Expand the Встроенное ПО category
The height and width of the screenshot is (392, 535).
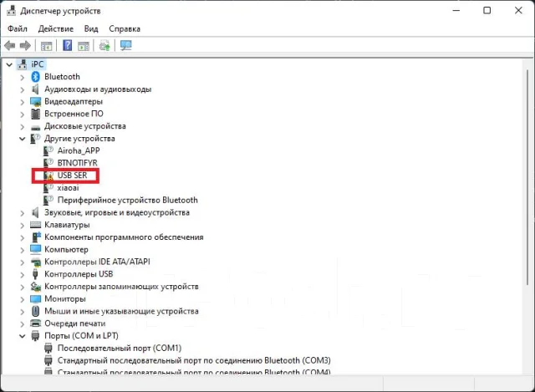pyautogui.click(x=23, y=115)
